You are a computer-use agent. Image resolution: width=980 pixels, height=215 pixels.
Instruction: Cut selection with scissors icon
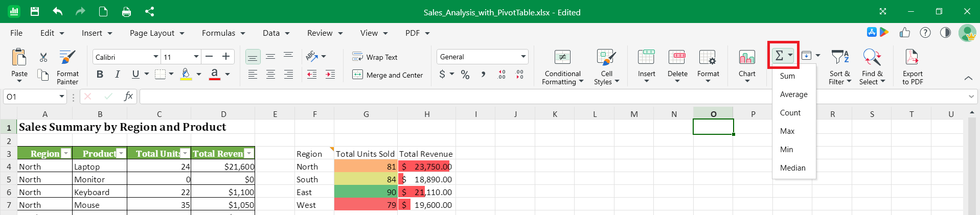[43, 57]
